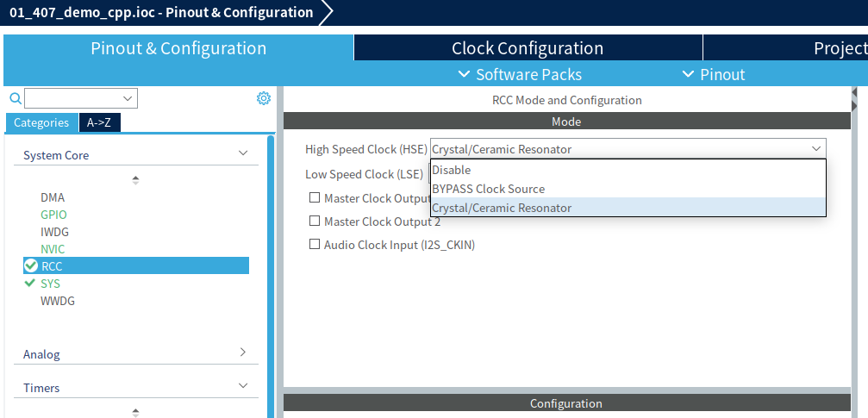Click the search magnifier icon
Image resolution: width=868 pixels, height=418 pixels.
15,98
